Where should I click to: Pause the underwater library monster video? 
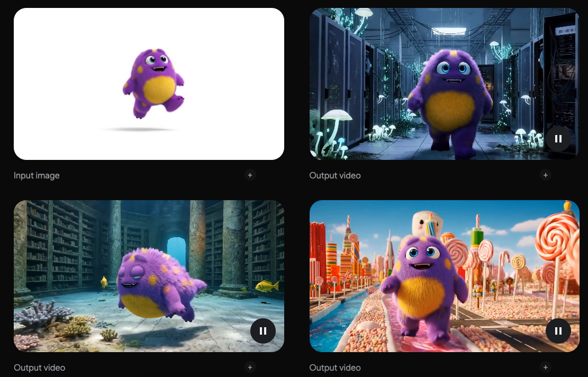click(263, 331)
